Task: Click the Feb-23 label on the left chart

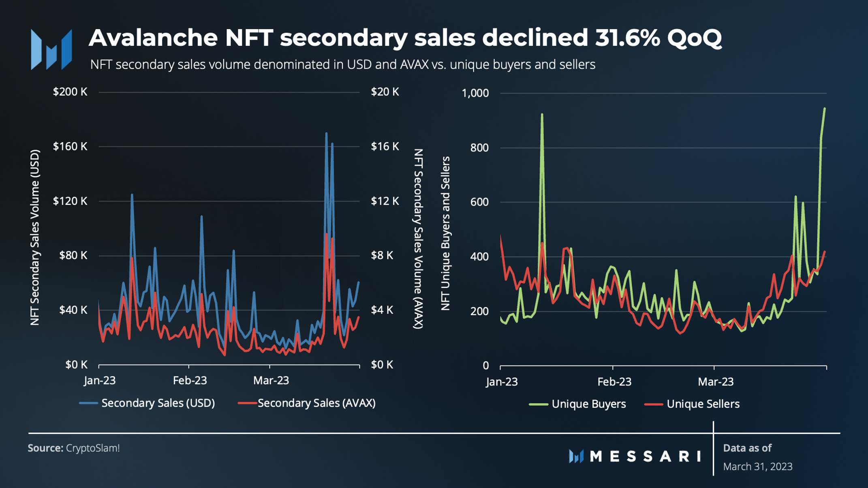Action: [190, 380]
